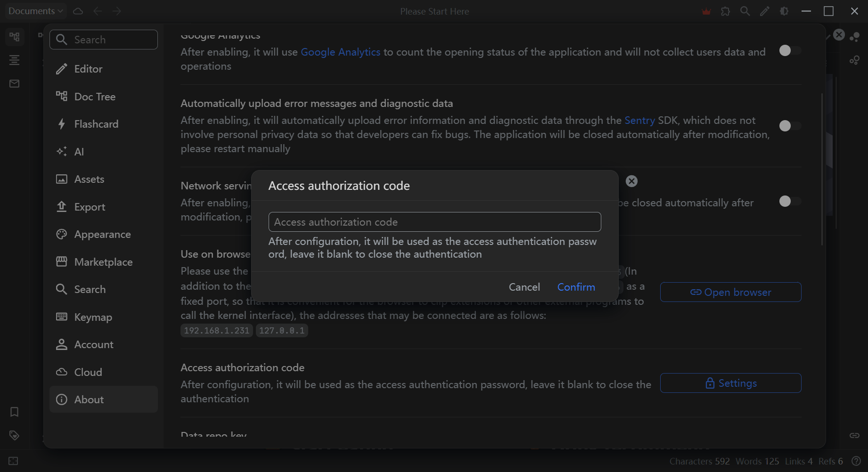
Task: Toggle the theme brightness icon
Action: (x=784, y=11)
